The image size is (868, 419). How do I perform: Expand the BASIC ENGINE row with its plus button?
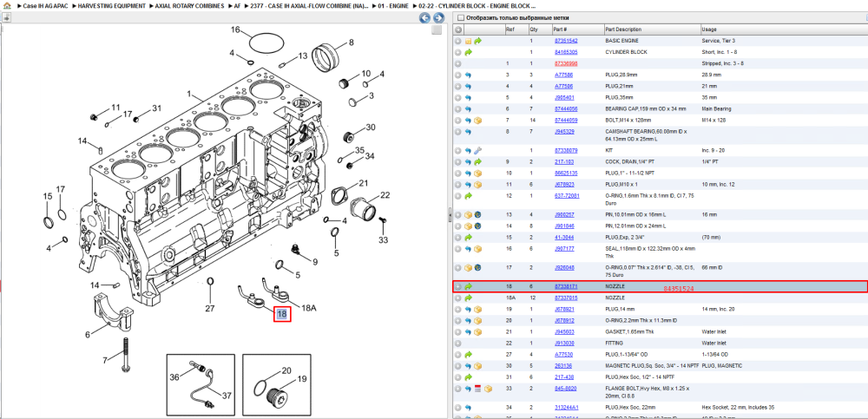pos(457,41)
